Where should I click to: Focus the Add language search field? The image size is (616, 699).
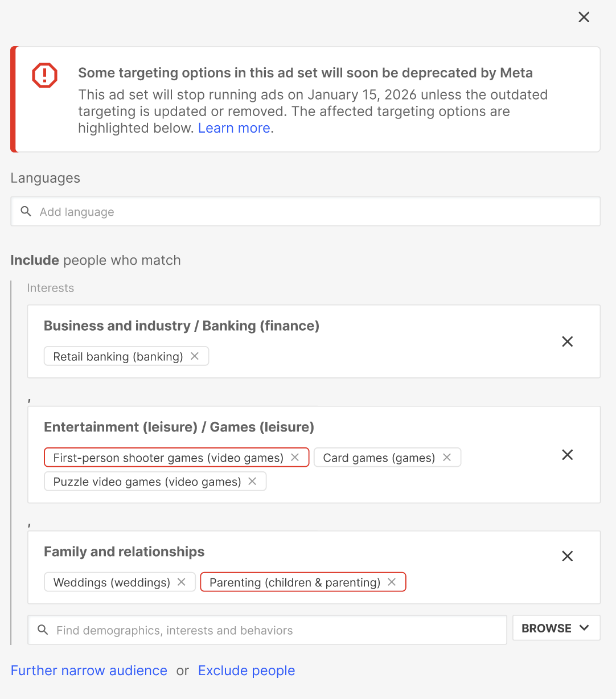[313, 212]
